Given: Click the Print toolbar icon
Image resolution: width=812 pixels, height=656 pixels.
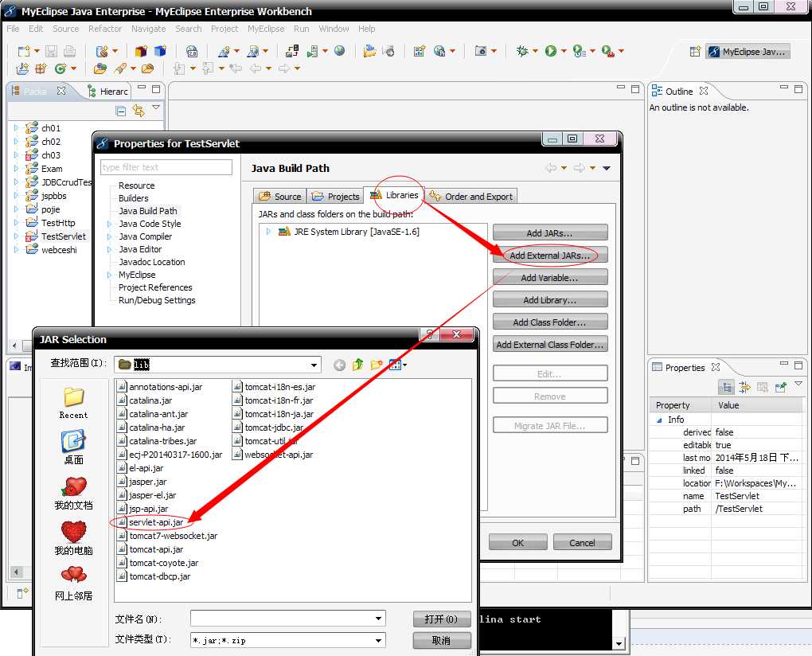Looking at the screenshot, I should pyautogui.click(x=69, y=51).
